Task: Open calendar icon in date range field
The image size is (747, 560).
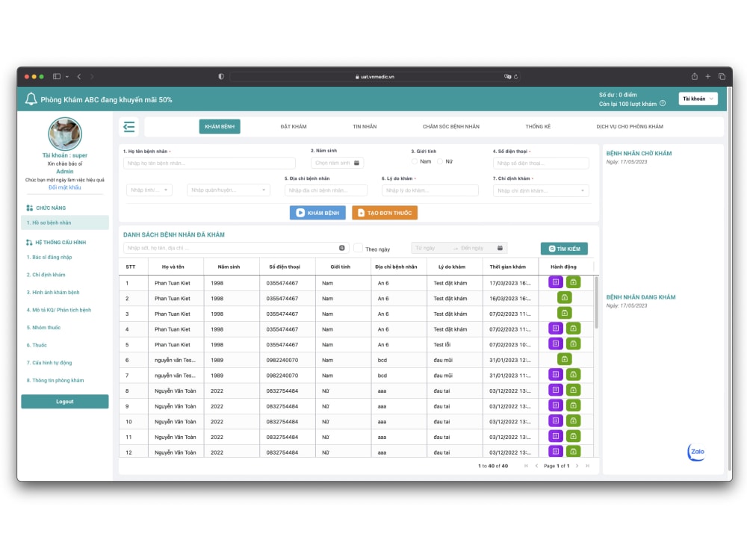Action: pos(500,248)
